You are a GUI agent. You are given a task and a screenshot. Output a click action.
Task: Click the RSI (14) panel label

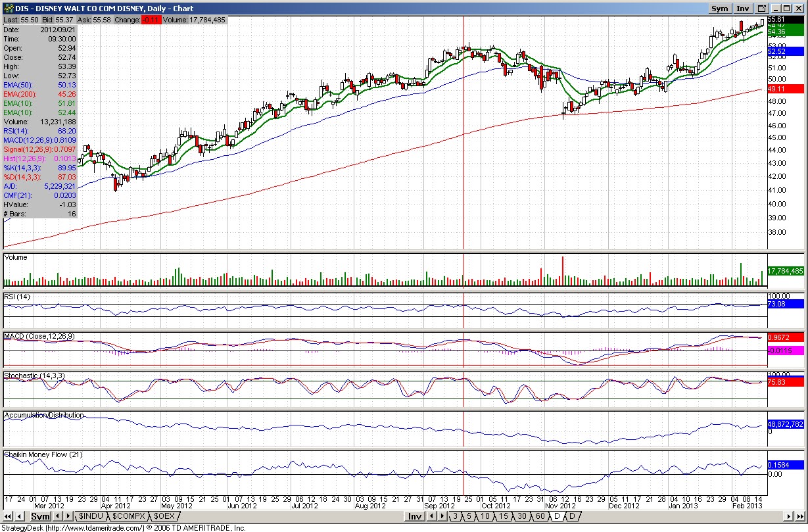click(17, 297)
